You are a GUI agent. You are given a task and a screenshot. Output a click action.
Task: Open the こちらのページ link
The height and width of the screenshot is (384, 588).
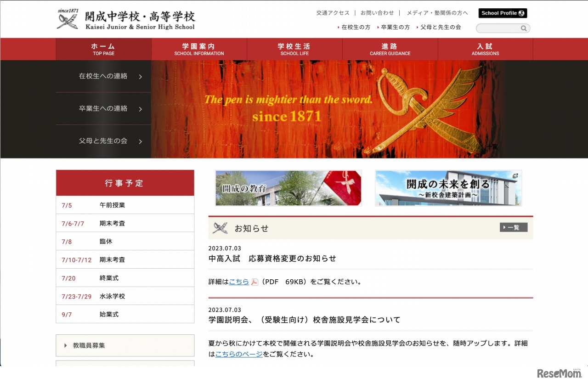238,355
